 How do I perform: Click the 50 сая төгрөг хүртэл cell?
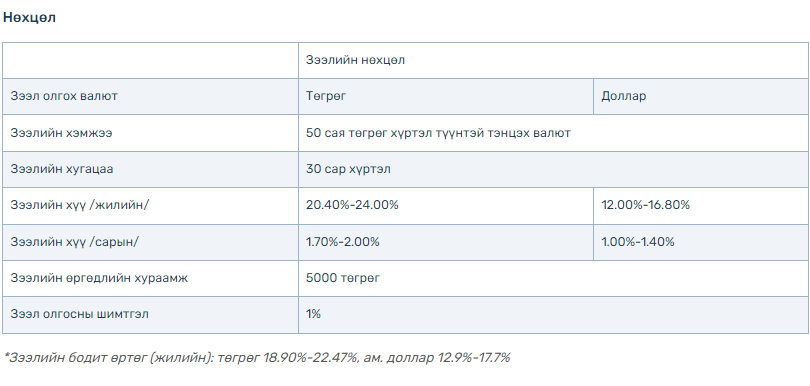coord(553,133)
